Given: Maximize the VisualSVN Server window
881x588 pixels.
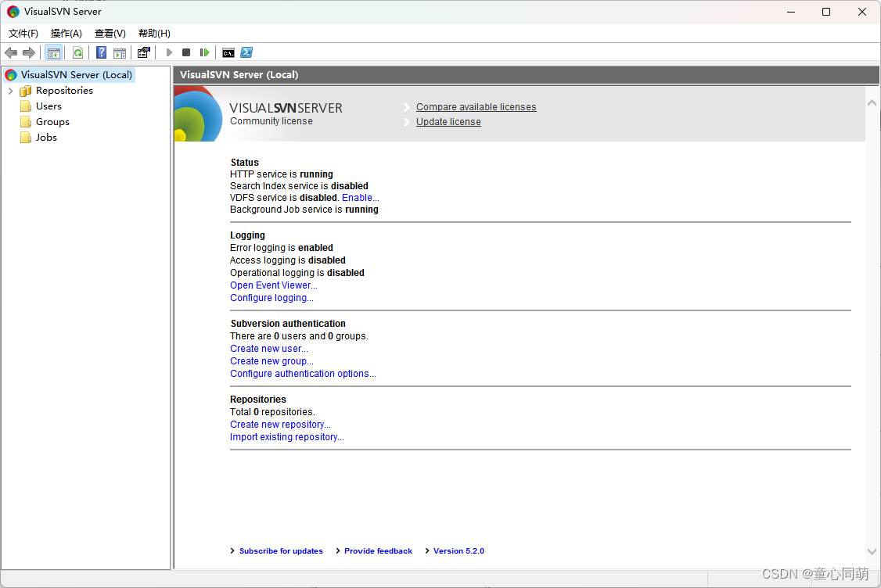Looking at the screenshot, I should [x=826, y=12].
